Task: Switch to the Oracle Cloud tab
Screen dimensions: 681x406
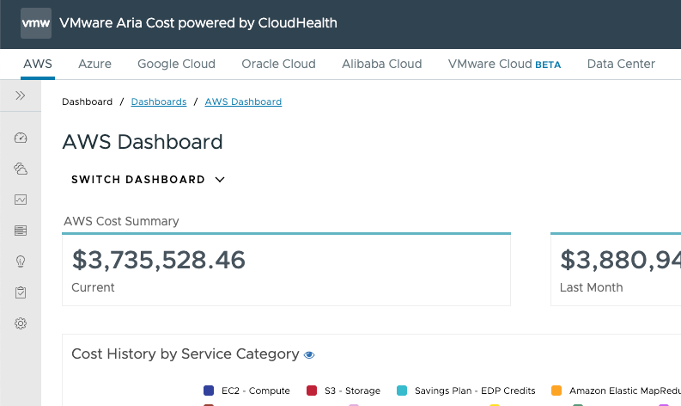Action: coord(278,64)
